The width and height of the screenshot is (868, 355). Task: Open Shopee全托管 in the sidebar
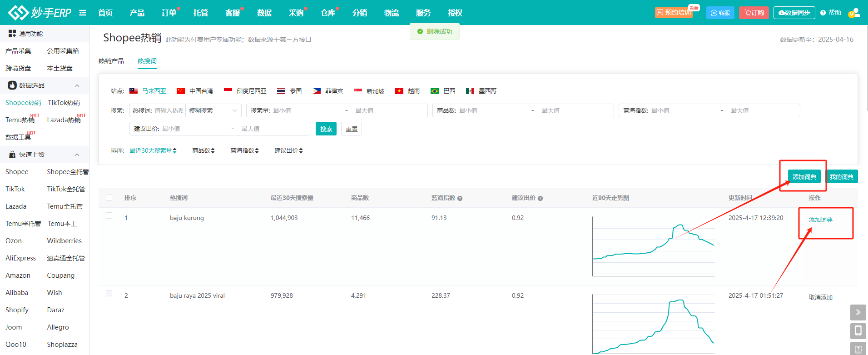[68, 172]
